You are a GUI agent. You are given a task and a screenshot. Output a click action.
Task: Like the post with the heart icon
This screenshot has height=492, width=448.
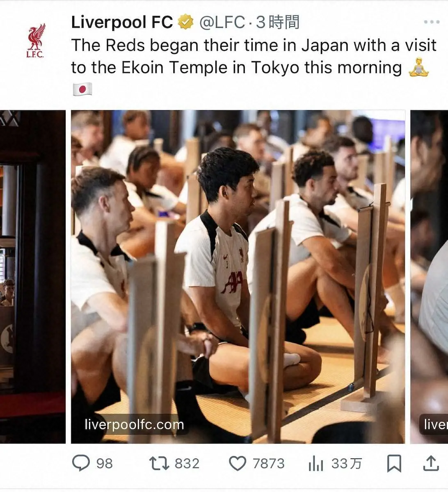point(237,463)
